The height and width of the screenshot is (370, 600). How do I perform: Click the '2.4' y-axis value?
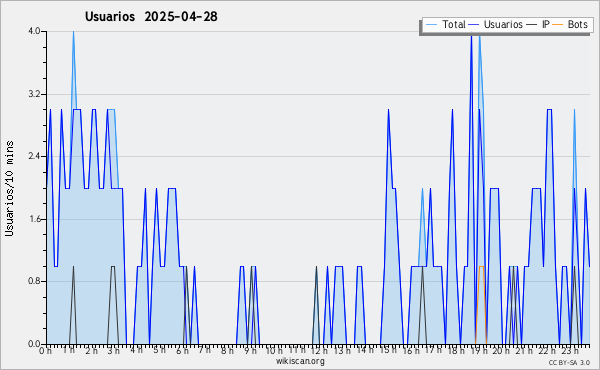pos(34,156)
